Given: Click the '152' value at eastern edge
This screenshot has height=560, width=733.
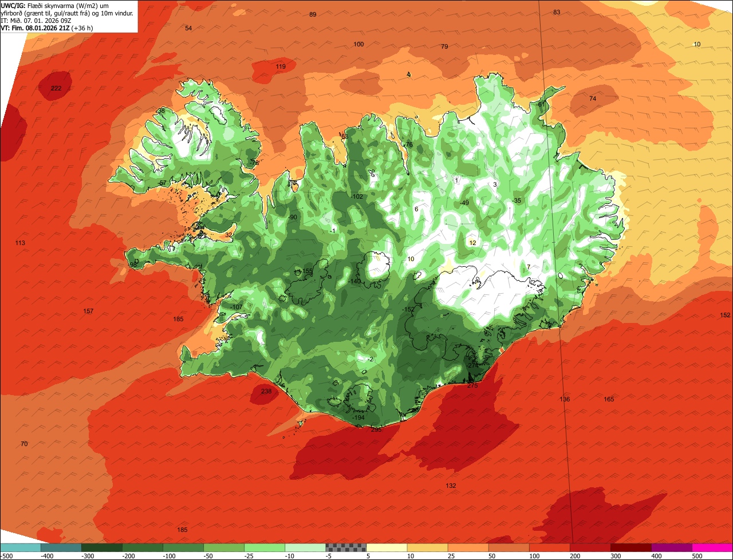Looking at the screenshot, I should click(x=725, y=316).
